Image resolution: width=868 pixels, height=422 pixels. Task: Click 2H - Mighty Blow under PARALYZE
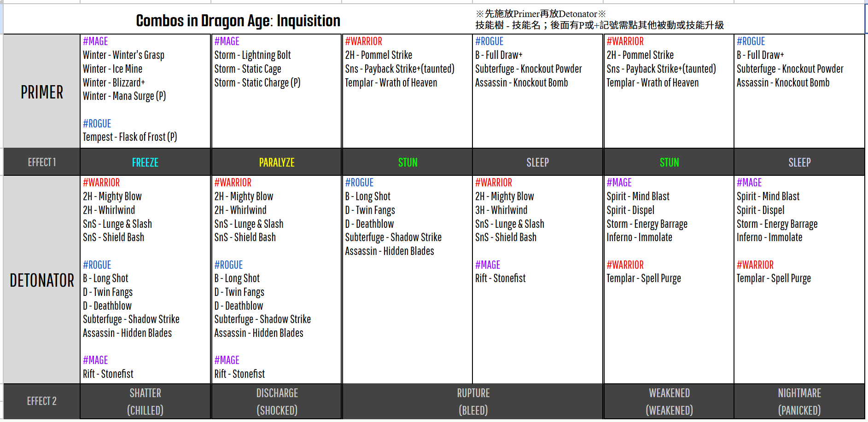pos(244,197)
